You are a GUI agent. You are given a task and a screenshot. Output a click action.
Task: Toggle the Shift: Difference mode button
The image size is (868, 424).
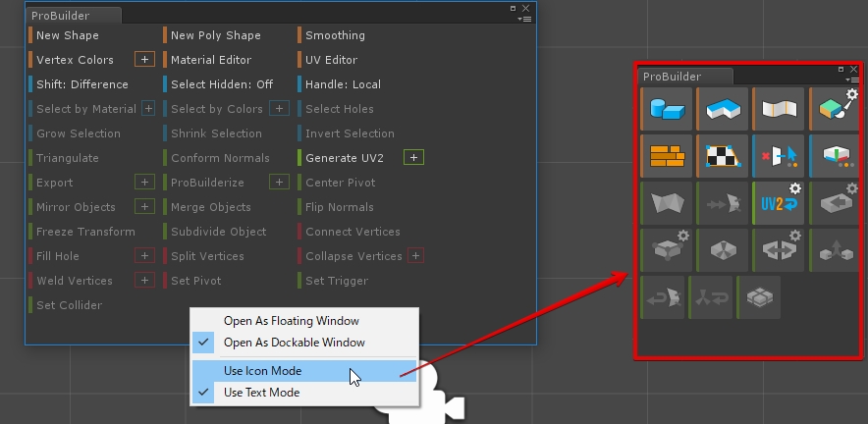click(x=81, y=84)
